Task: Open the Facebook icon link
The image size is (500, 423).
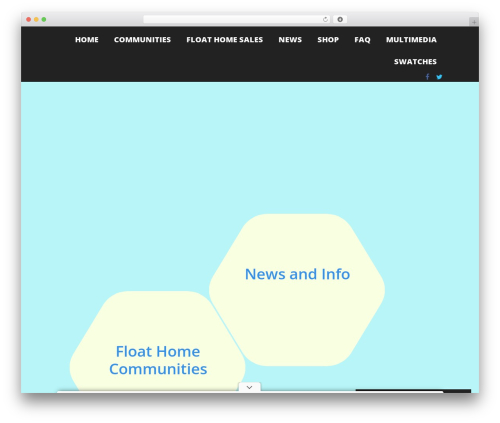Action: (x=427, y=77)
